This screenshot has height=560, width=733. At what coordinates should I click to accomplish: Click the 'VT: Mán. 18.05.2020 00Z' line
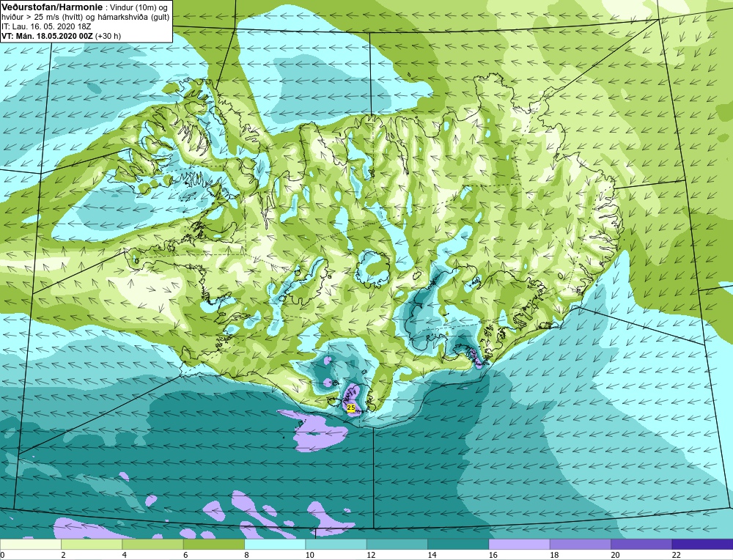tap(47, 36)
